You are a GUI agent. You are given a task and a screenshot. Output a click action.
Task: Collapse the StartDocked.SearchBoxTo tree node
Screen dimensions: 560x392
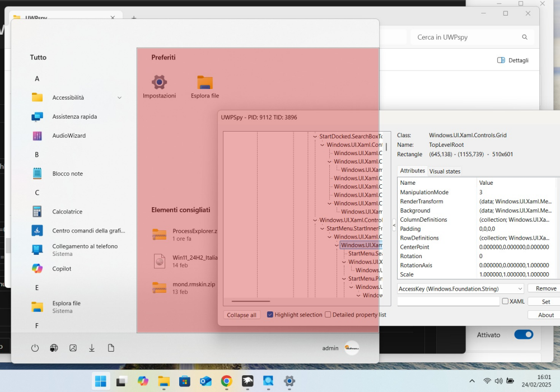[x=315, y=137]
